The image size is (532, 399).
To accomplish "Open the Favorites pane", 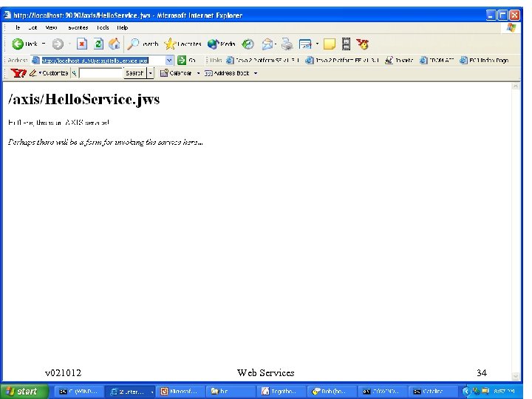I will pyautogui.click(x=183, y=44).
